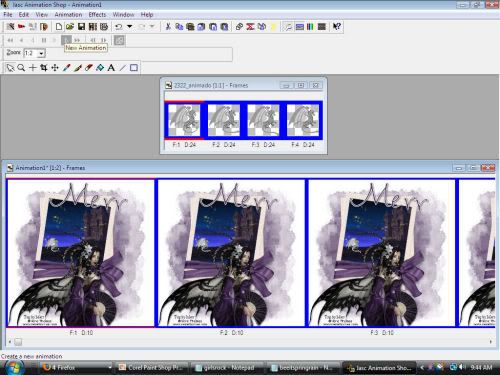Open the Effects menu
The width and height of the screenshot is (500, 375).
pos(97,15)
